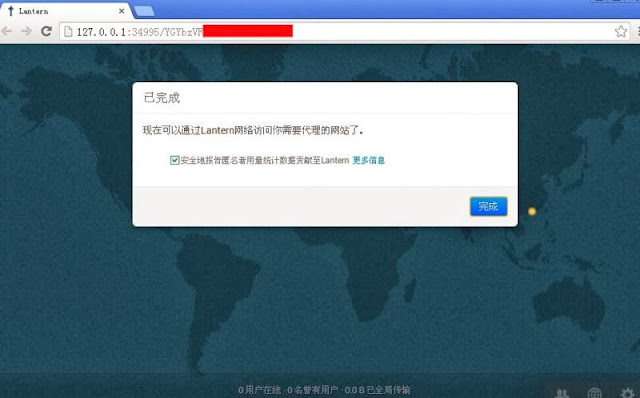Click the blue 完成 button
Viewport: 640px width, 398px height.
(x=489, y=206)
